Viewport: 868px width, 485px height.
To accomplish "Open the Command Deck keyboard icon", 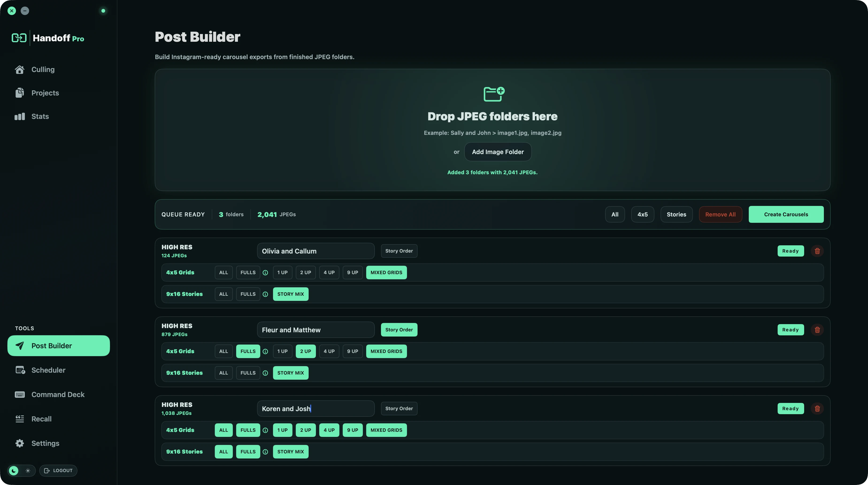I will (x=19, y=394).
